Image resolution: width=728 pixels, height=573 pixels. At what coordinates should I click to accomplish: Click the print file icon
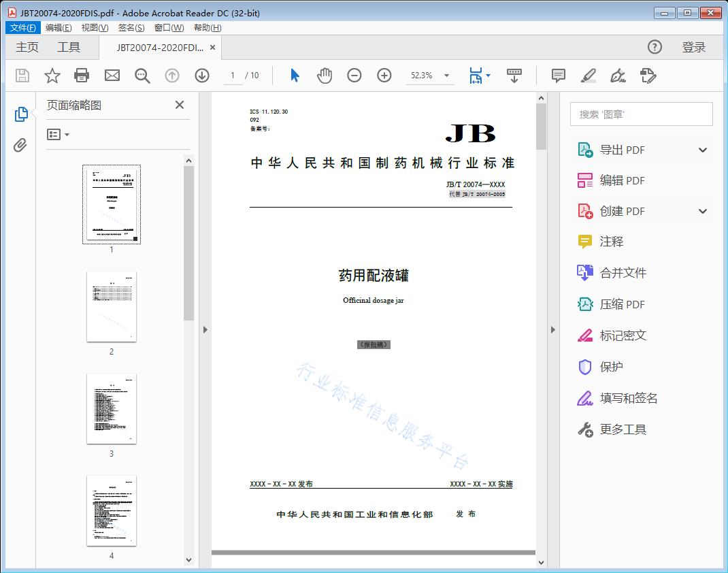(x=82, y=76)
